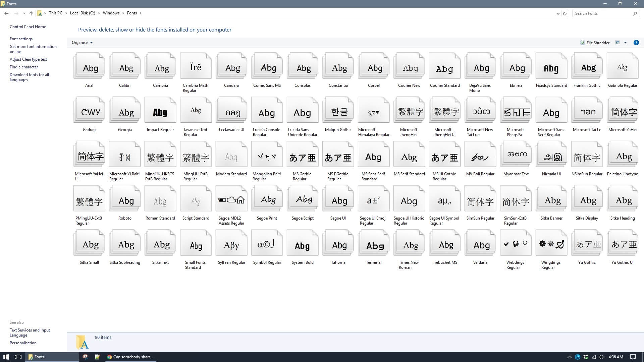Image resolution: width=644 pixels, height=362 pixels.
Task: Click Font settings menu item
Action: (x=21, y=39)
